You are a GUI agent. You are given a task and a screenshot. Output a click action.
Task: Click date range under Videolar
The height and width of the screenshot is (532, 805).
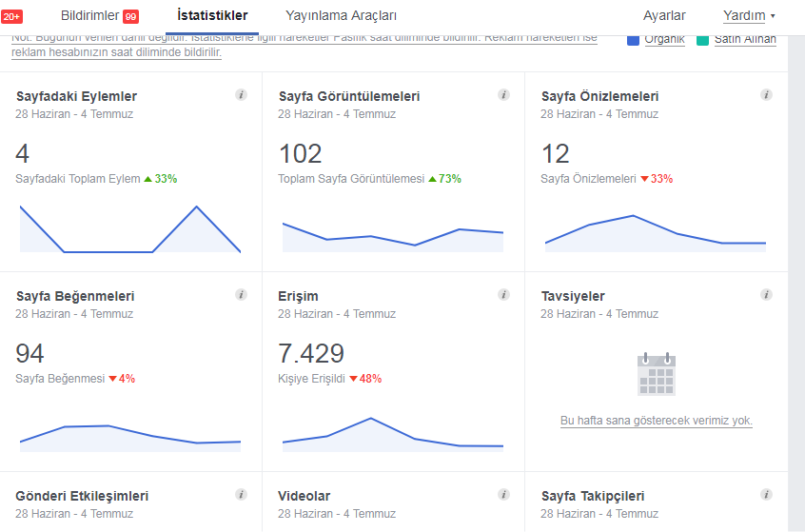click(337, 514)
